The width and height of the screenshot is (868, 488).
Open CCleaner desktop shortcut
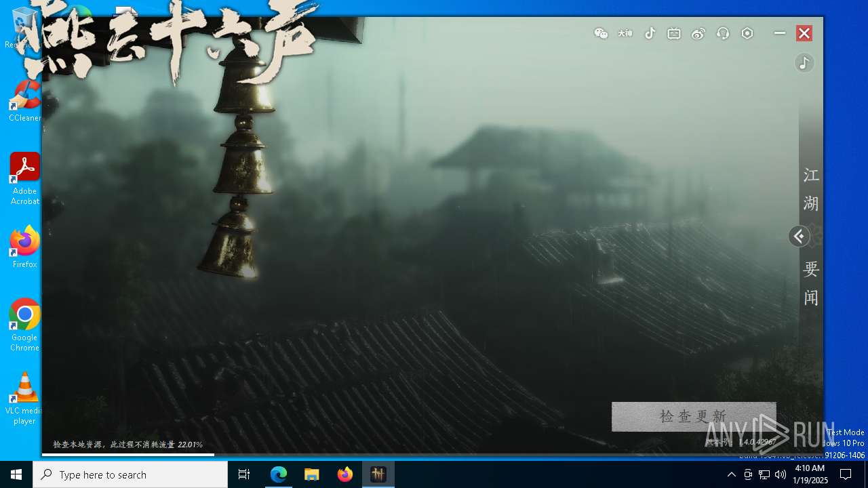(25, 102)
